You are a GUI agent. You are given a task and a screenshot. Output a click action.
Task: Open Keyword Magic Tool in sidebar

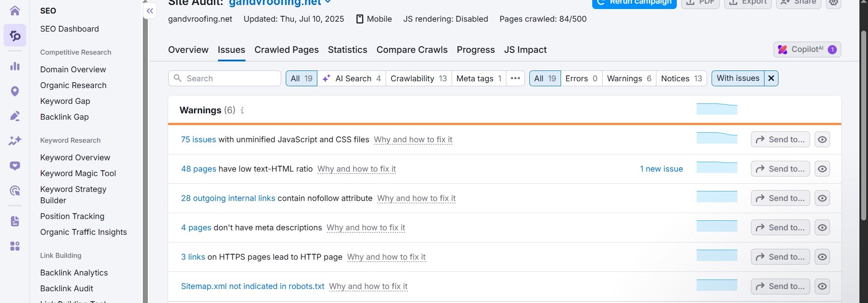(78, 173)
